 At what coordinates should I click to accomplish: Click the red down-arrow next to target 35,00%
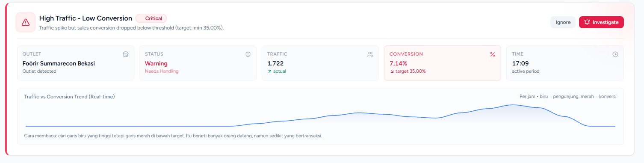pyautogui.click(x=392, y=71)
